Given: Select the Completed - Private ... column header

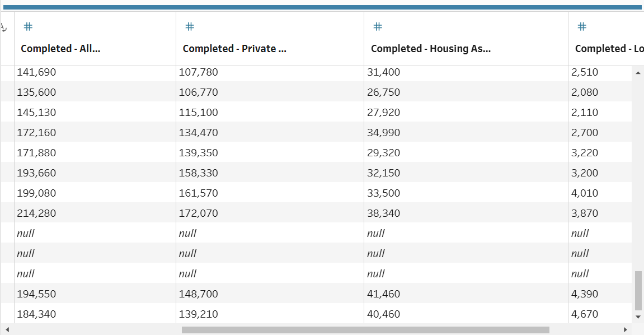Looking at the screenshot, I should (x=234, y=49).
